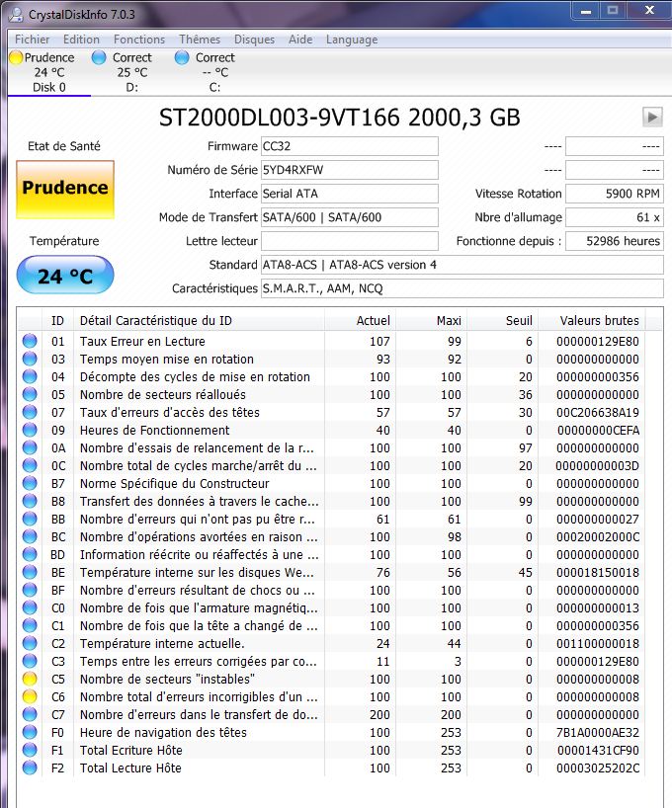Viewport: 672px width, 808px height.
Task: Click status icon of attribute BB row
Action: 30,519
